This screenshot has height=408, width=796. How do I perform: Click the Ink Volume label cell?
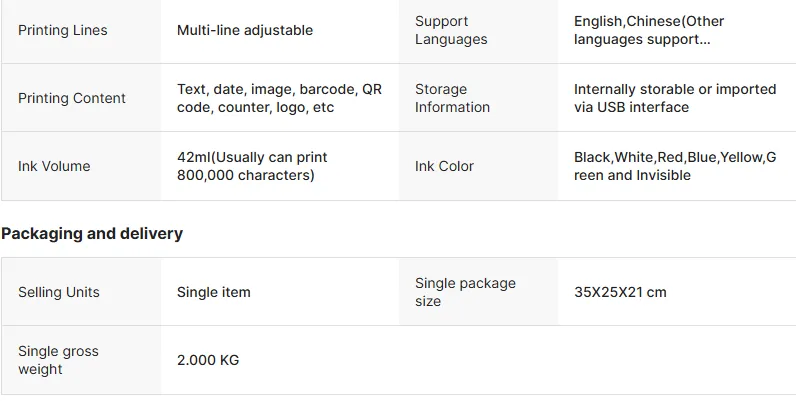click(54, 166)
